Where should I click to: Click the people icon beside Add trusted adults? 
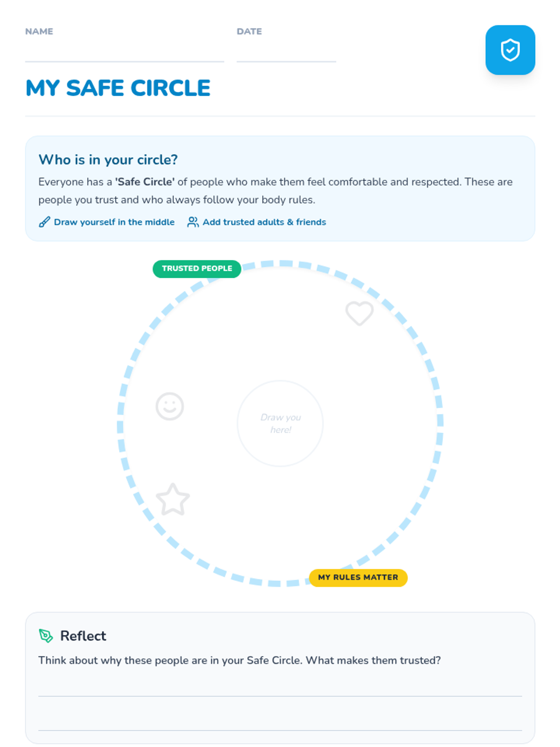(193, 222)
